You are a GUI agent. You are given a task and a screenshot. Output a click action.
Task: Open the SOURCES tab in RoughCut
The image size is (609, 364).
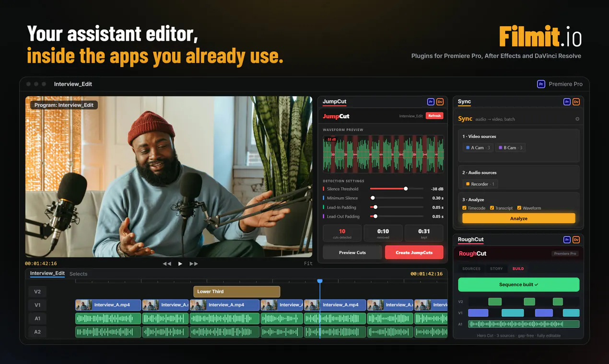471,269
